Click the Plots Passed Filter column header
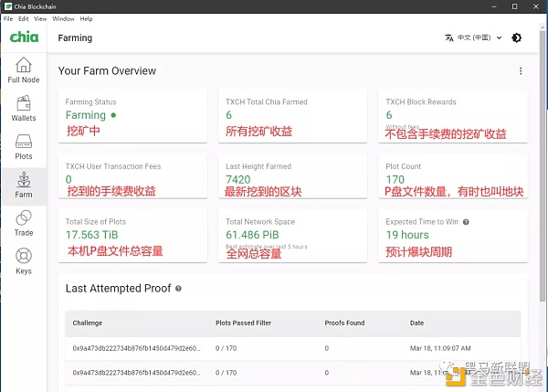 pos(243,323)
